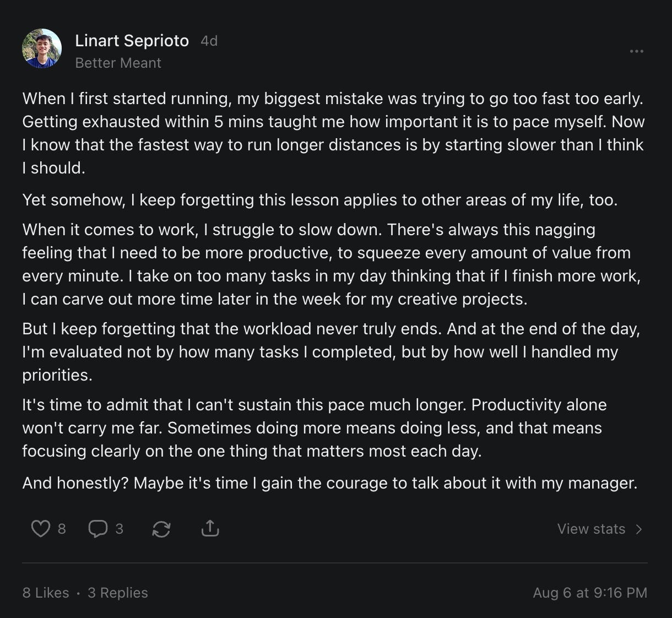Open View stats for this note
The image size is (672, 618).
tap(591, 529)
